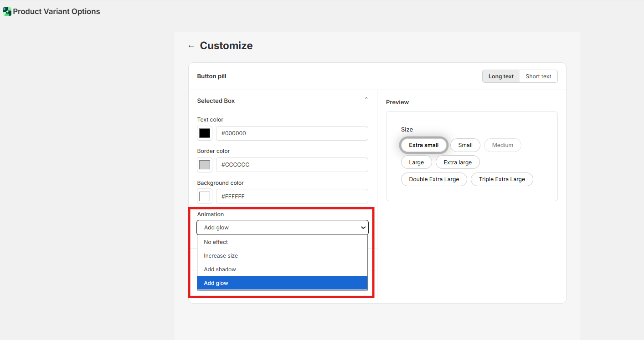Open the white Background color swatch

(205, 197)
